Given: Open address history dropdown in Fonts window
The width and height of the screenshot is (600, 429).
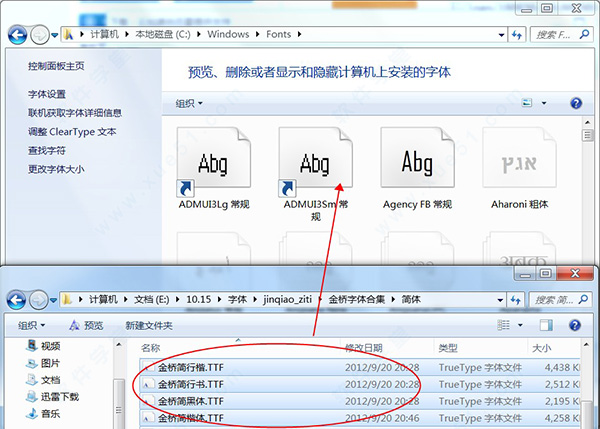Looking at the screenshot, I should pos(501,35).
